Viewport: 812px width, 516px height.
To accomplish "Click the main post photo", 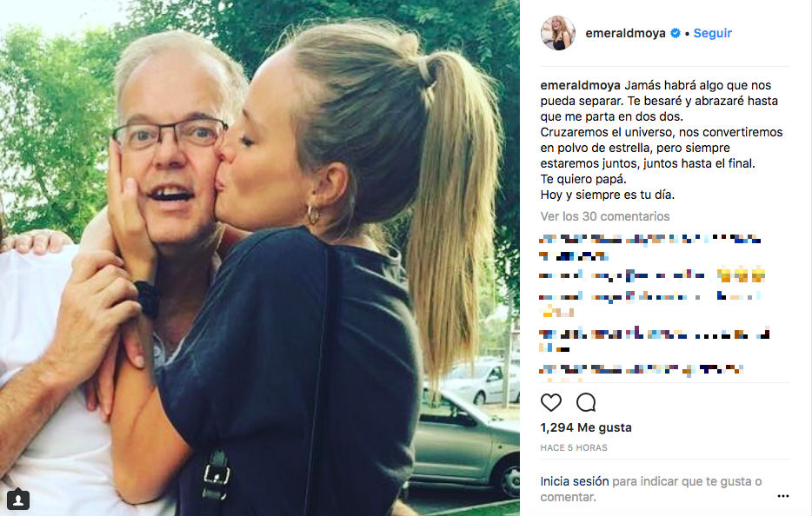I will coord(259,258).
